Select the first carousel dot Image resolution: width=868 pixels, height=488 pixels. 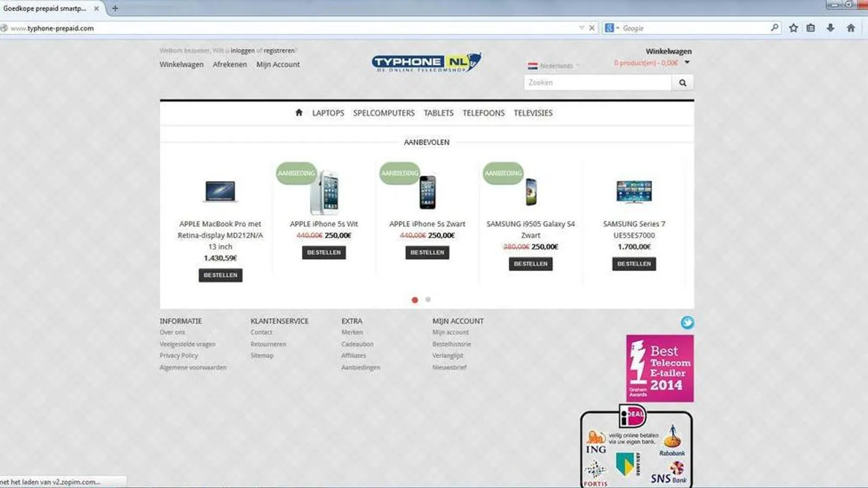click(415, 300)
